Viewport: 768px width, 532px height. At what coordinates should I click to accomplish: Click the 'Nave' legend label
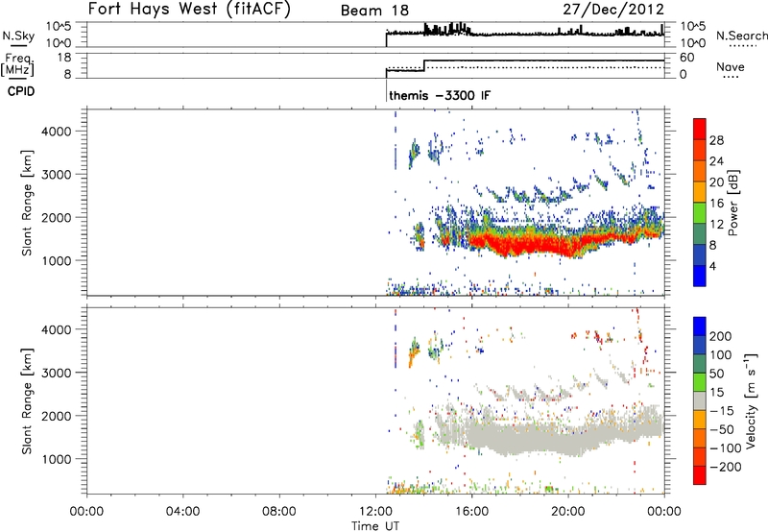(731, 66)
